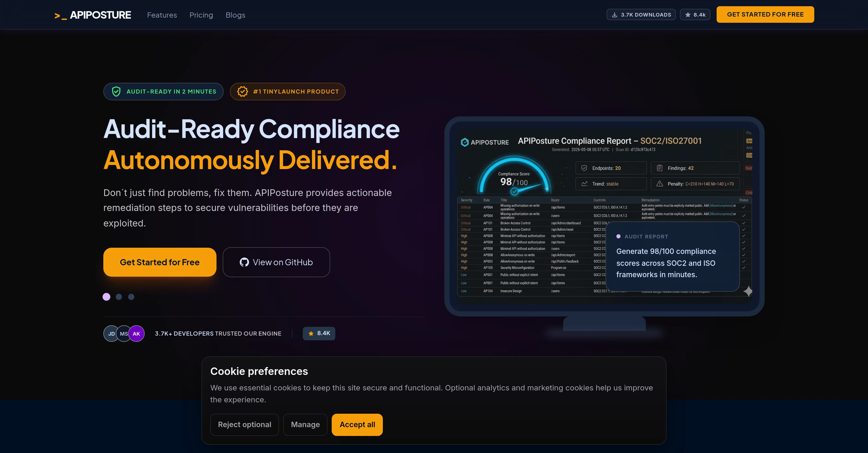Click the 'Insecure Design' row title

click(511, 291)
